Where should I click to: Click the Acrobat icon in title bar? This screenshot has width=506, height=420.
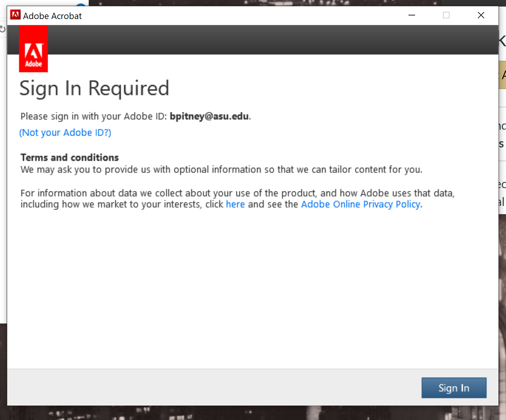click(x=15, y=15)
